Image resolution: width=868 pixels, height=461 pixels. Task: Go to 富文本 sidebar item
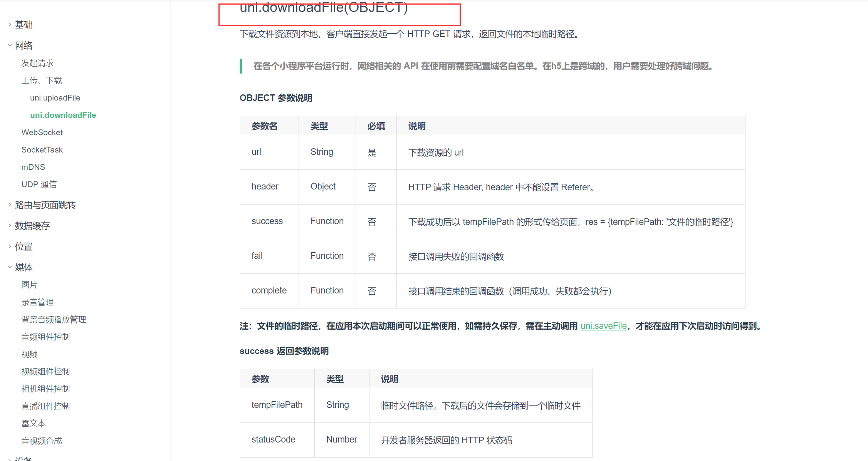[x=34, y=424]
